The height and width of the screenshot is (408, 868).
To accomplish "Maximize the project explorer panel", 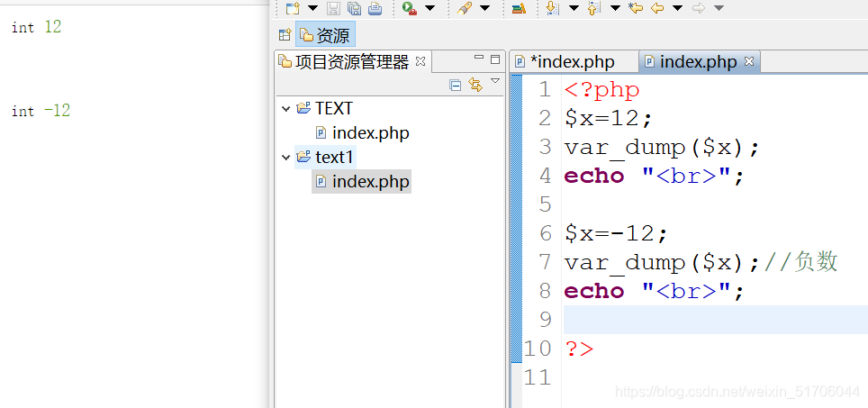I will (x=495, y=59).
